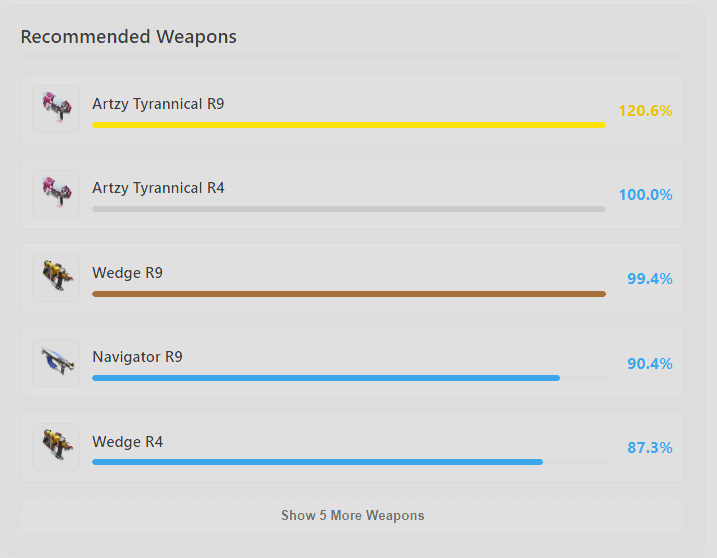This screenshot has height=558, width=717.
Task: Open the Navigator R9 weapon name
Action: [x=137, y=356]
